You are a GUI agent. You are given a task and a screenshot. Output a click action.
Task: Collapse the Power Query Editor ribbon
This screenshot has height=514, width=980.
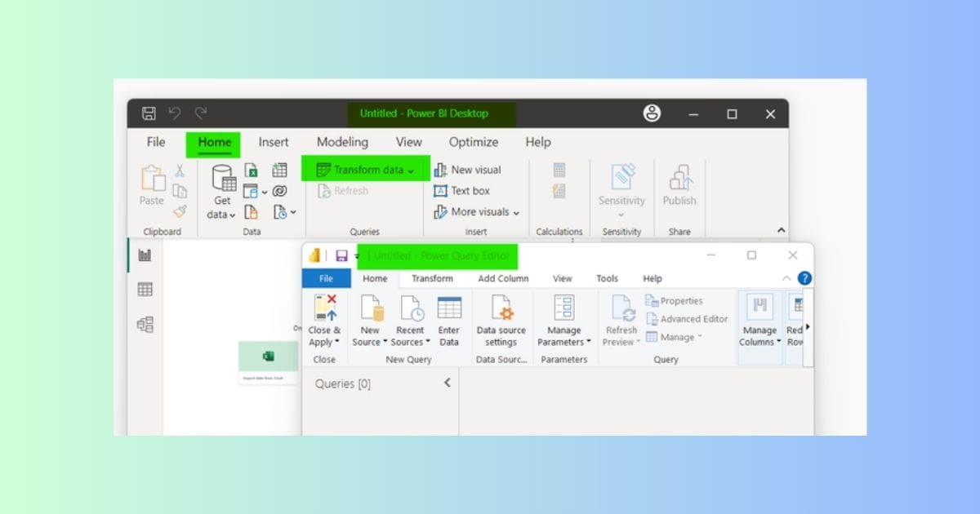tap(786, 278)
